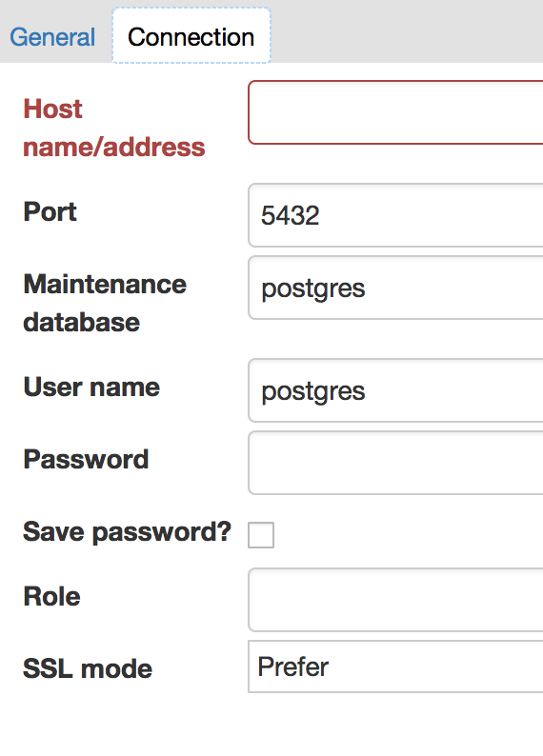Focus the Maintenance database text box

click(x=395, y=288)
